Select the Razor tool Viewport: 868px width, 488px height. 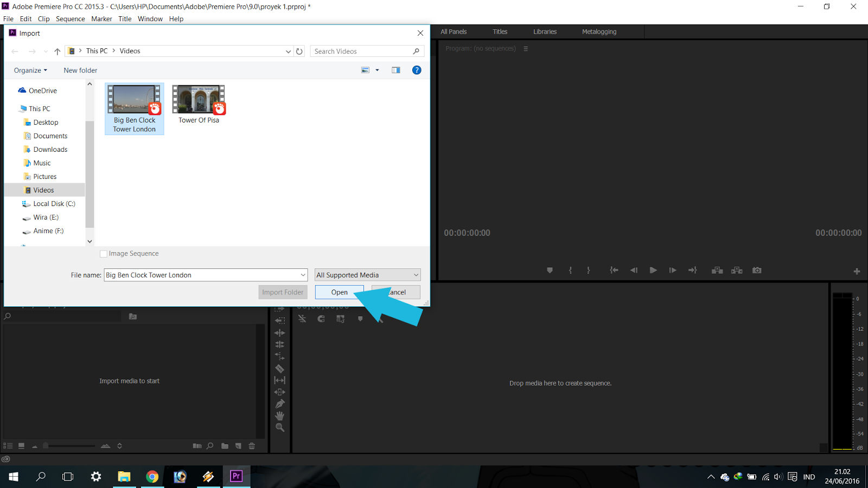pos(280,369)
